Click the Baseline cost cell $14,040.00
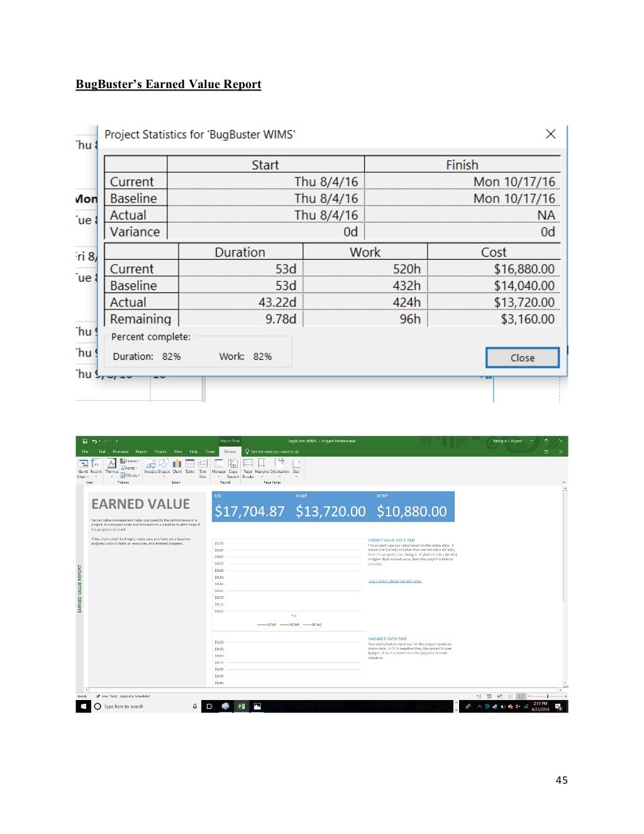The image size is (644, 834). 493,286
